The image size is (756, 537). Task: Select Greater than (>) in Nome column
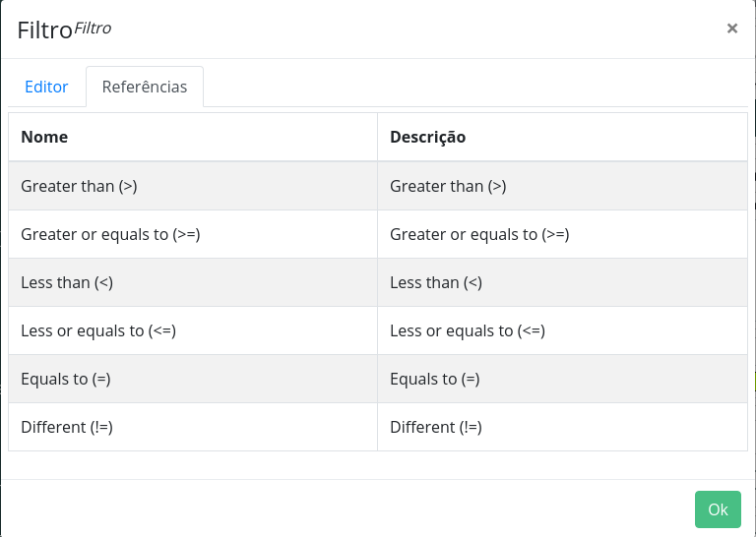[193, 186]
